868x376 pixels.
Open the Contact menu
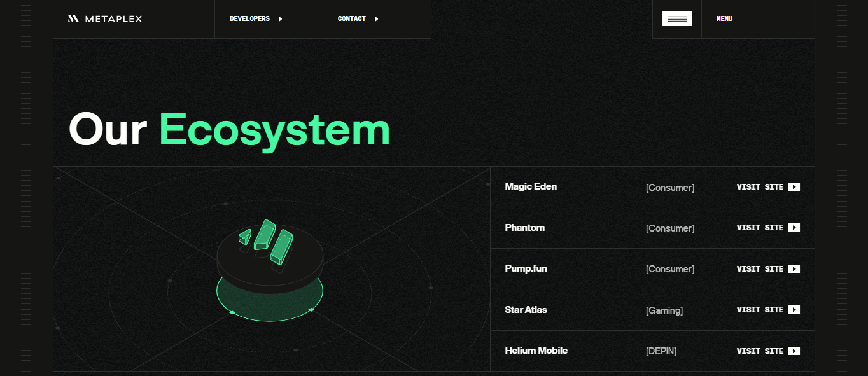click(x=351, y=19)
